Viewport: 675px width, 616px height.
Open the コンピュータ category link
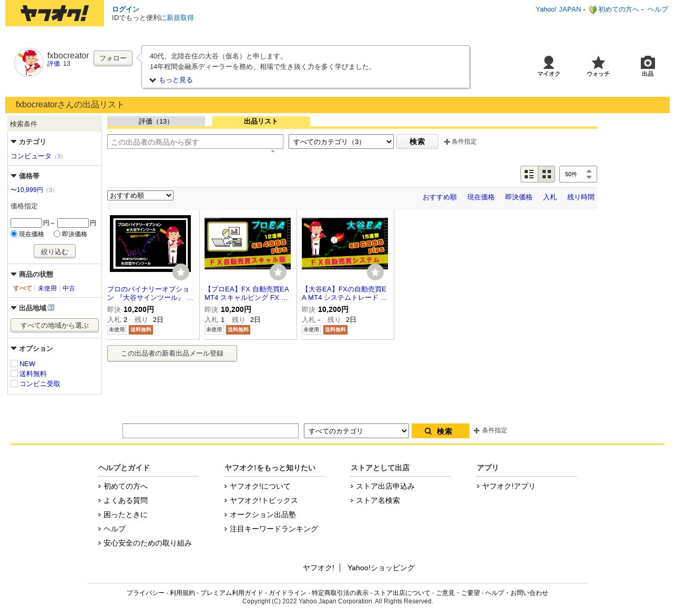pyautogui.click(x=31, y=156)
